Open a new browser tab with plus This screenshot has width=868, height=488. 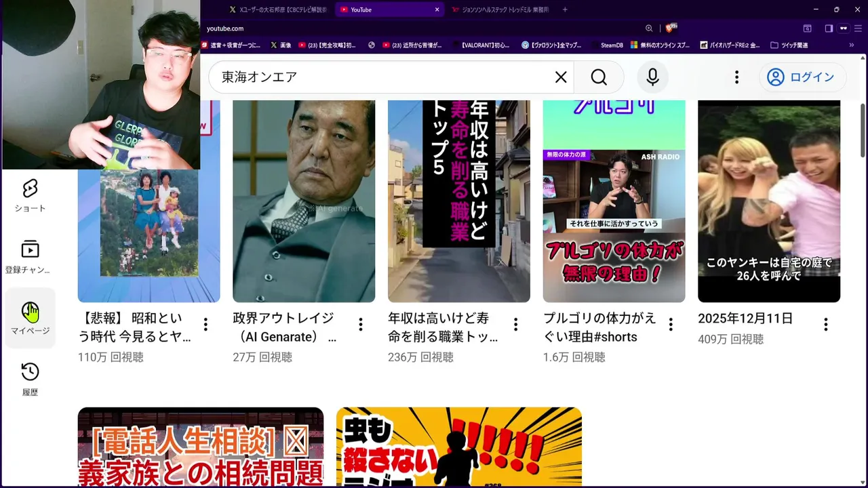coord(565,9)
